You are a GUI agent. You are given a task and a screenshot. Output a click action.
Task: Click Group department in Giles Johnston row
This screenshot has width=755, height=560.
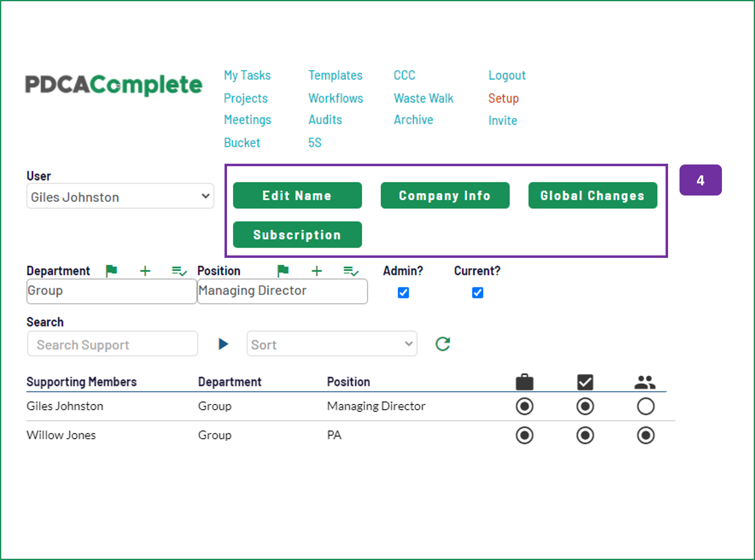(x=215, y=406)
